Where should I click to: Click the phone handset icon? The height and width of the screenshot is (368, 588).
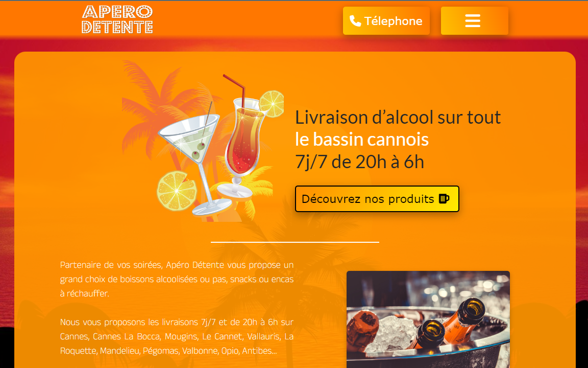click(355, 21)
